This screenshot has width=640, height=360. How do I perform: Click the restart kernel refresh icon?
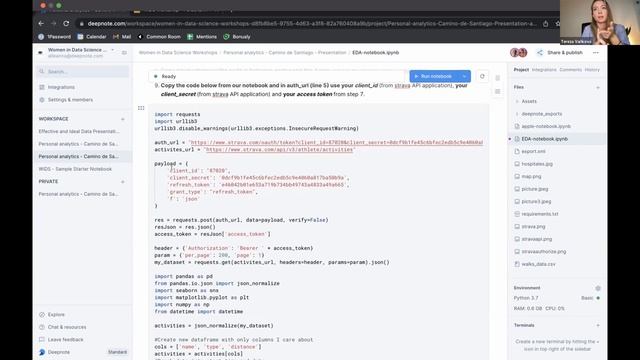pos(482,76)
